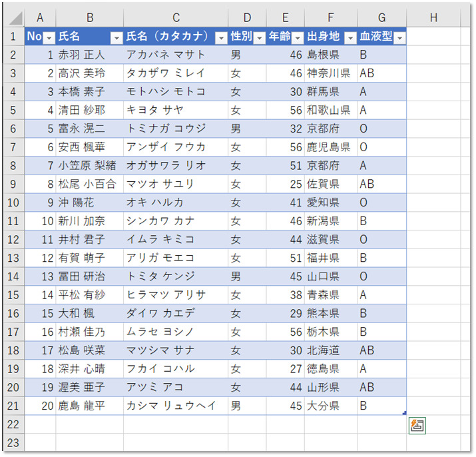Select row 10 header
This screenshot has height=457, width=476.
pos(13,203)
